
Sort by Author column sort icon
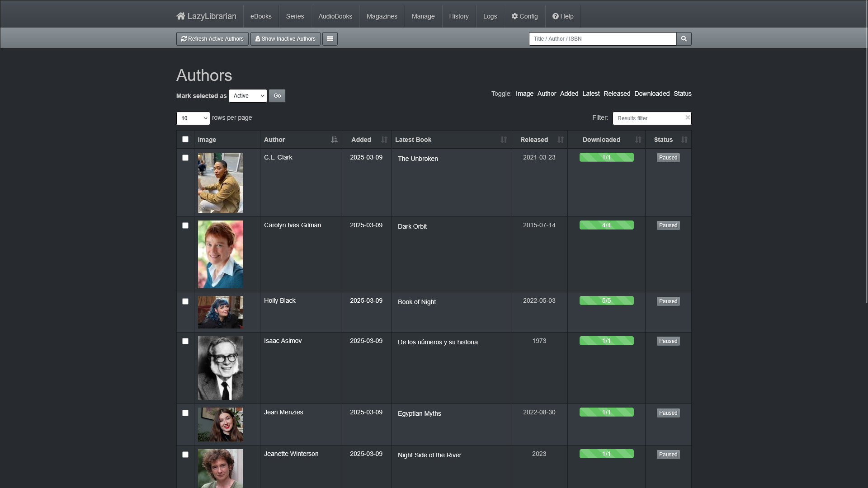pyautogui.click(x=334, y=140)
